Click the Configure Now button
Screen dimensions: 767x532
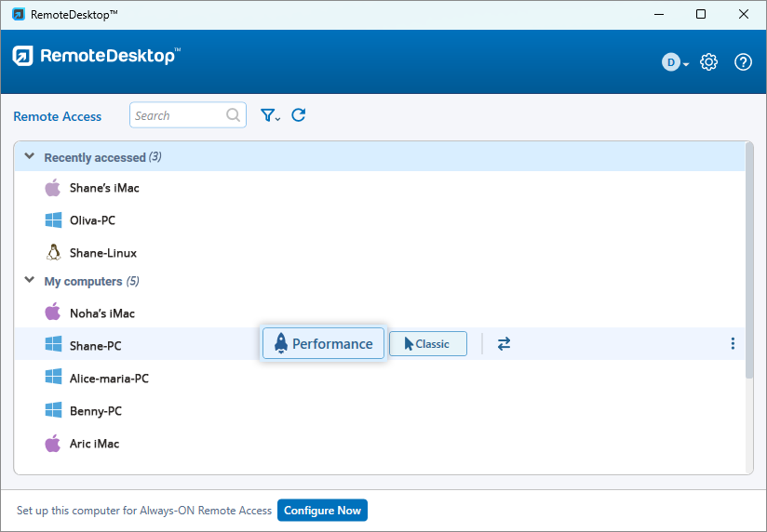322,511
